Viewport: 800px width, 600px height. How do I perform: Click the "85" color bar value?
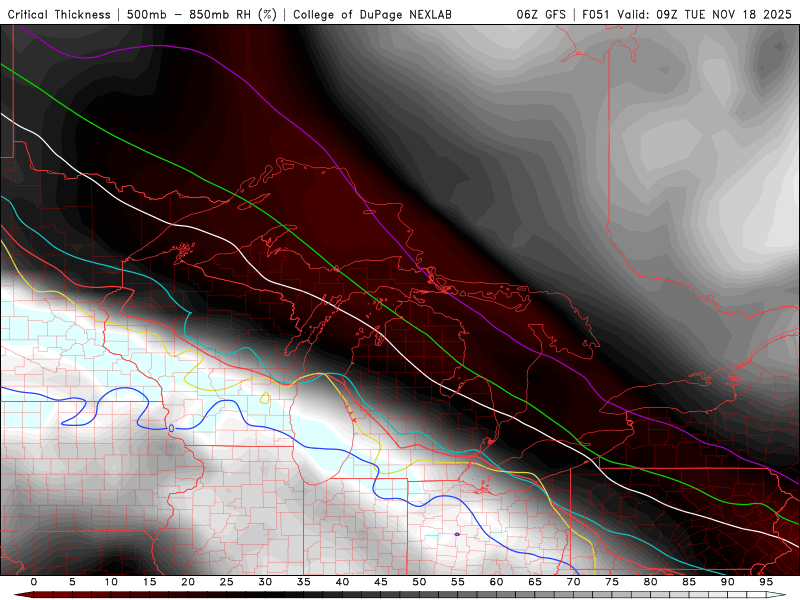689,582
